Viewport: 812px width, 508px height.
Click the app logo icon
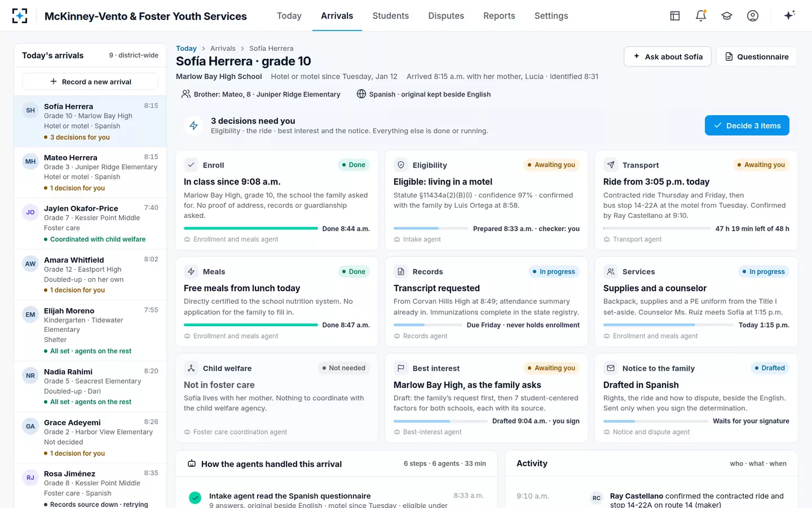click(20, 16)
